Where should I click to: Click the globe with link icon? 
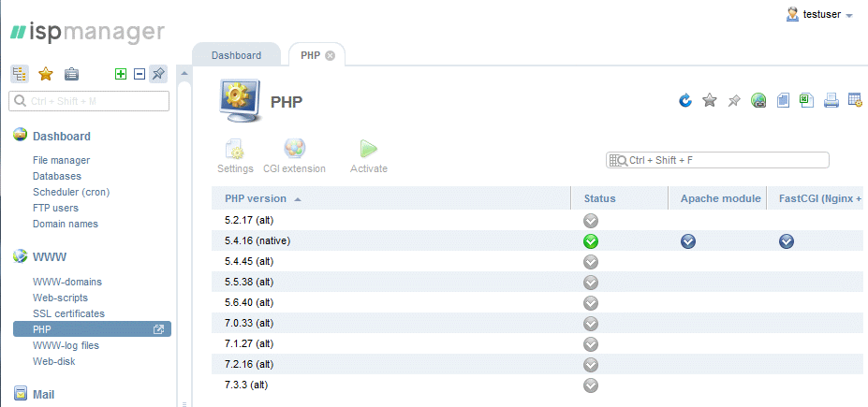pyautogui.click(x=758, y=101)
